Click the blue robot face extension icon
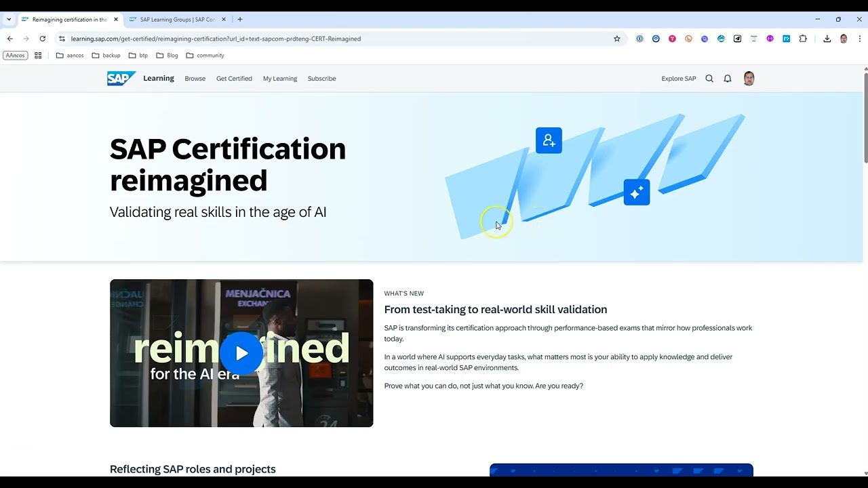Screen dimensions: 868x488 pyautogui.click(x=721, y=39)
